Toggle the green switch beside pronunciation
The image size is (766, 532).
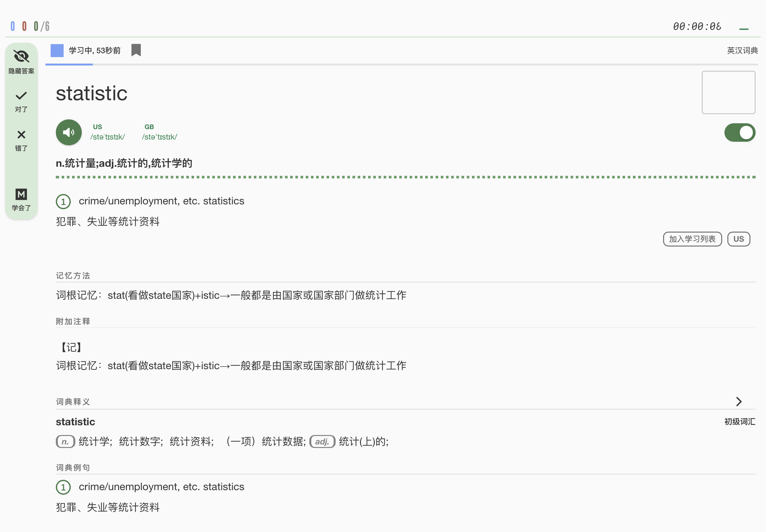pos(740,132)
